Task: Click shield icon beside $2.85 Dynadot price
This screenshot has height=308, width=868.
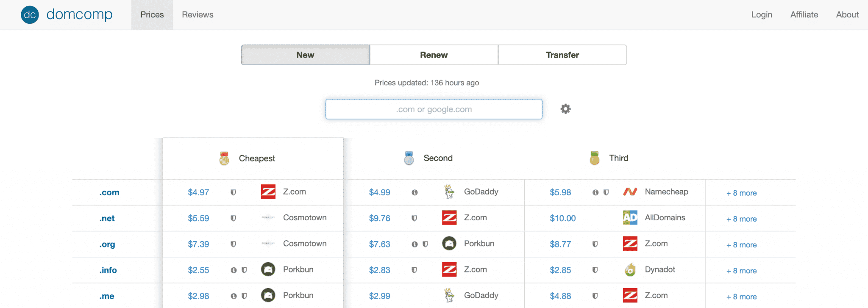Action: pos(595,270)
